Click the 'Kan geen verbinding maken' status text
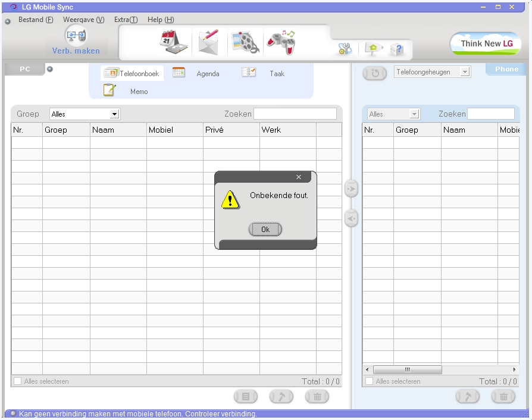The height and width of the screenshot is (420, 532). click(x=137, y=414)
